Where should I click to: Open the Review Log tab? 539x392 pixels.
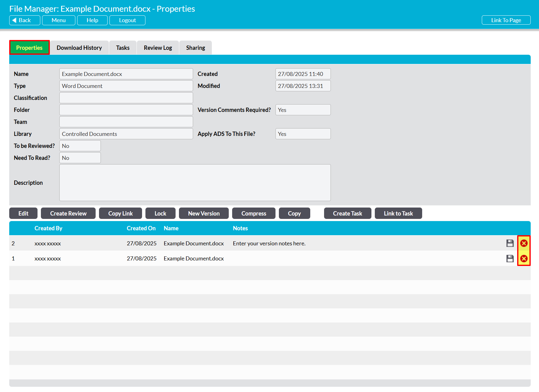[158, 48]
